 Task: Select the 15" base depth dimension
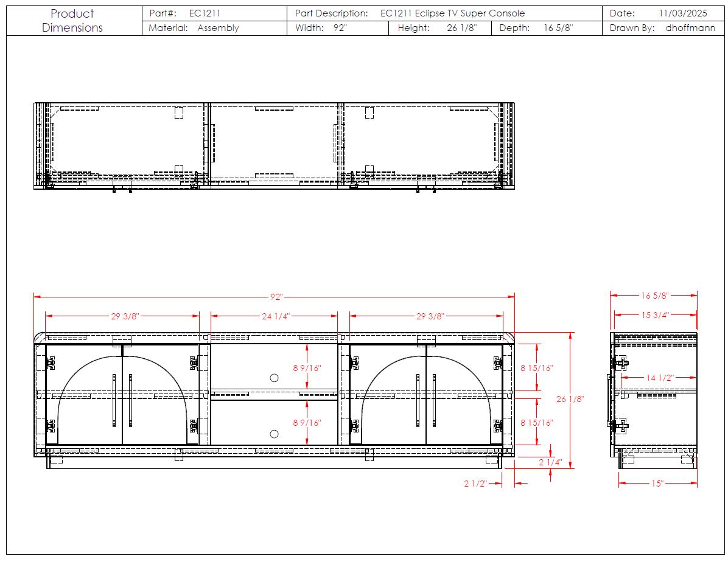pyautogui.click(x=657, y=484)
